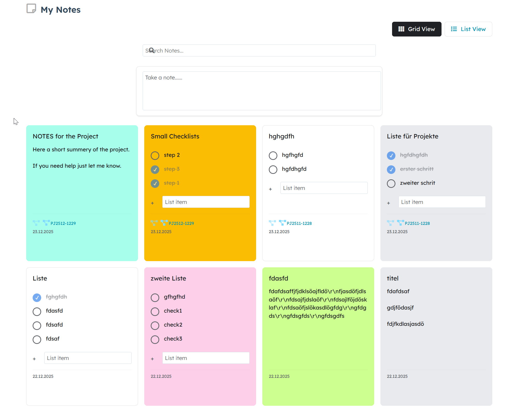Click the search magnifier icon
The width and height of the screenshot is (506, 420).
[x=152, y=50]
